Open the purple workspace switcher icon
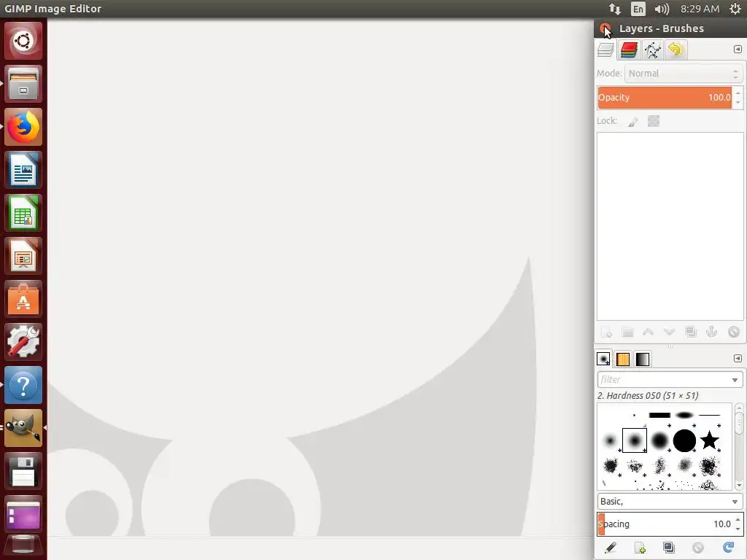 23,514
